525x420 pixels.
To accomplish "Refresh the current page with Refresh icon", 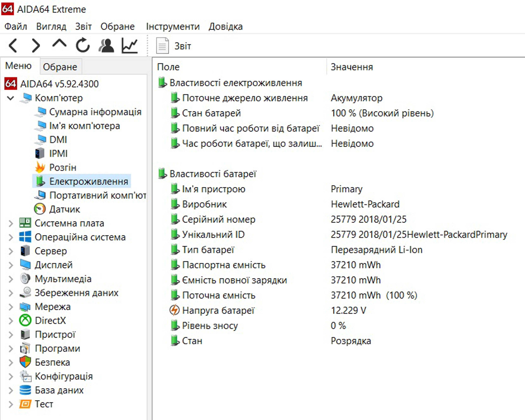I will pyautogui.click(x=83, y=45).
